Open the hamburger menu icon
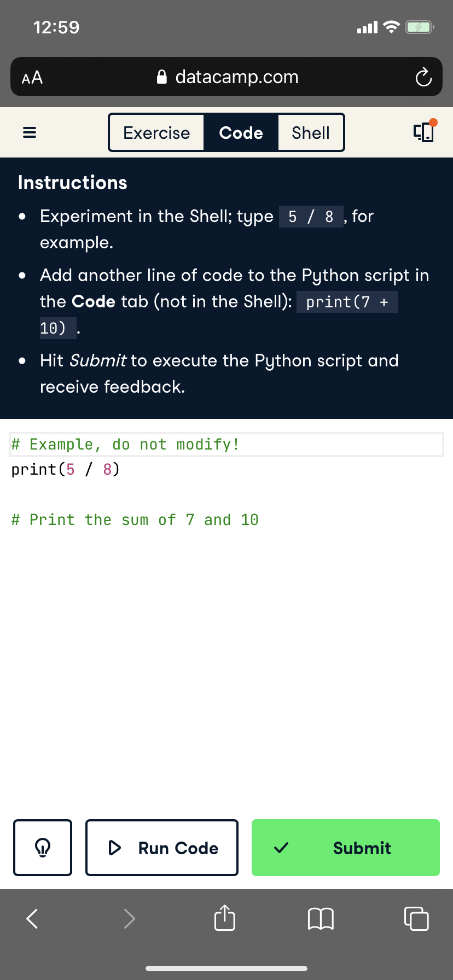Viewport: 453px width, 980px height. 30,132
